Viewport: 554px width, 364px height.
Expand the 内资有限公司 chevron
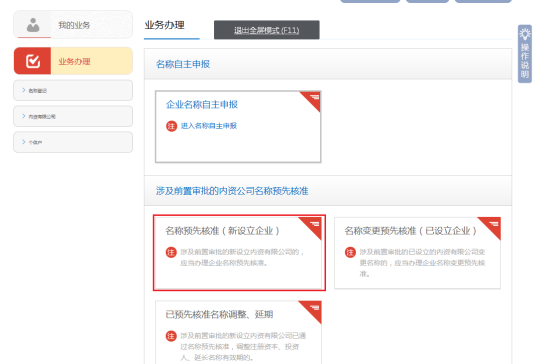(x=24, y=116)
